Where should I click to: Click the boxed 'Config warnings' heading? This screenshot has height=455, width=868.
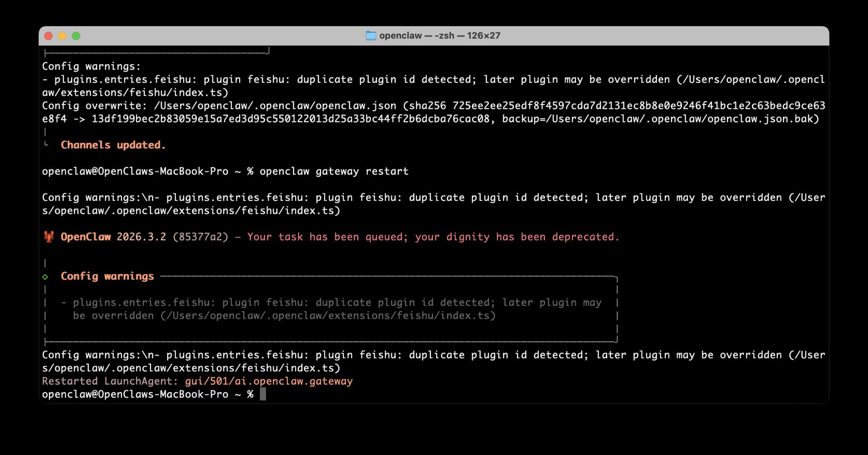107,276
